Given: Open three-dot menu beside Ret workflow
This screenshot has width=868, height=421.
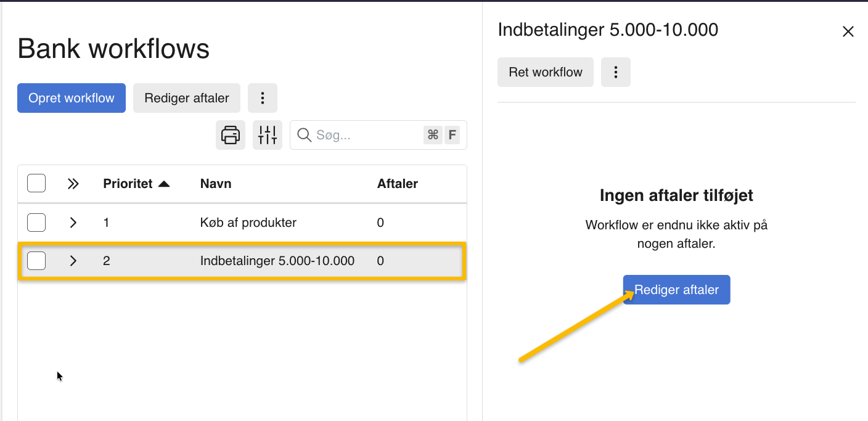Looking at the screenshot, I should coord(615,72).
